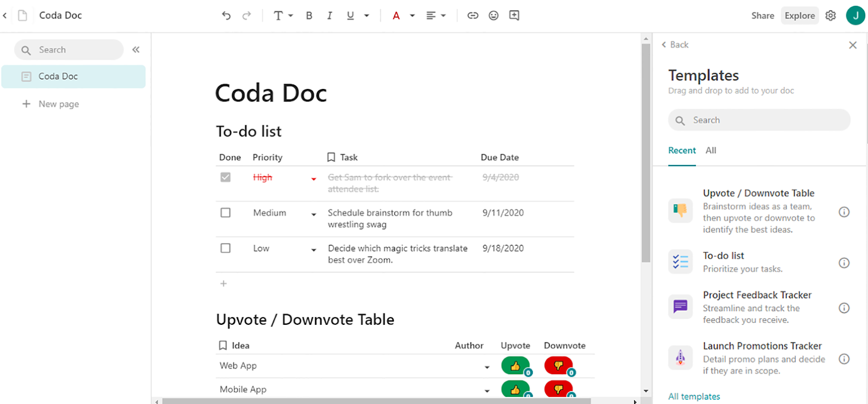Image resolution: width=868 pixels, height=404 pixels.
Task: Apply italic formatting
Action: pos(329,16)
